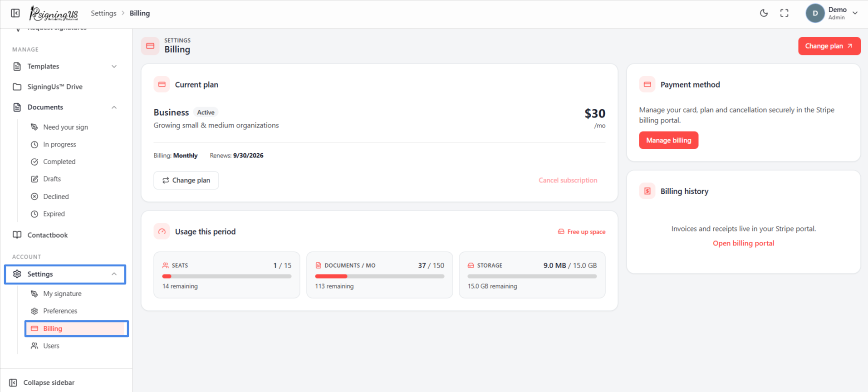
Task: Go to Settings breadcrumb
Action: coord(103,13)
